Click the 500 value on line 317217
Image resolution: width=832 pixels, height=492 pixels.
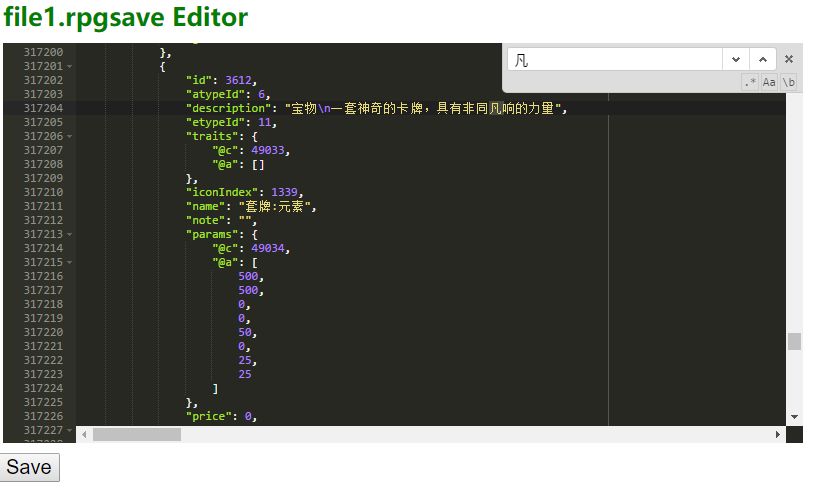coord(248,290)
